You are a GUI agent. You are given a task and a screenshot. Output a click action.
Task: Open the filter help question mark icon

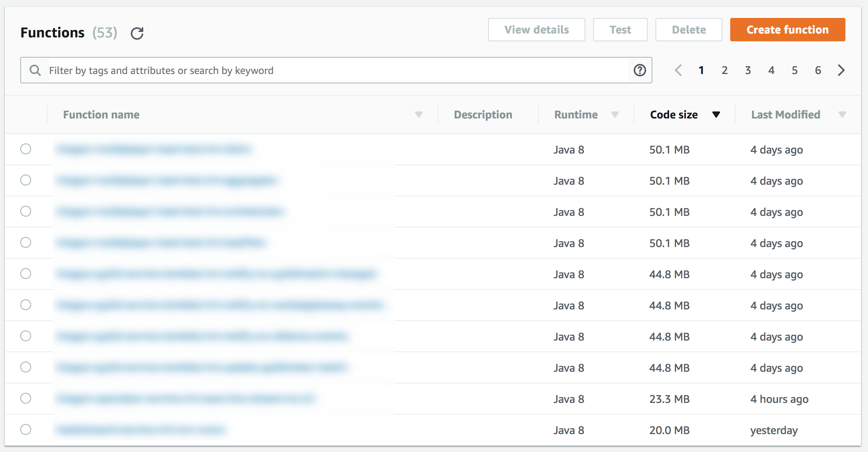[x=640, y=70]
